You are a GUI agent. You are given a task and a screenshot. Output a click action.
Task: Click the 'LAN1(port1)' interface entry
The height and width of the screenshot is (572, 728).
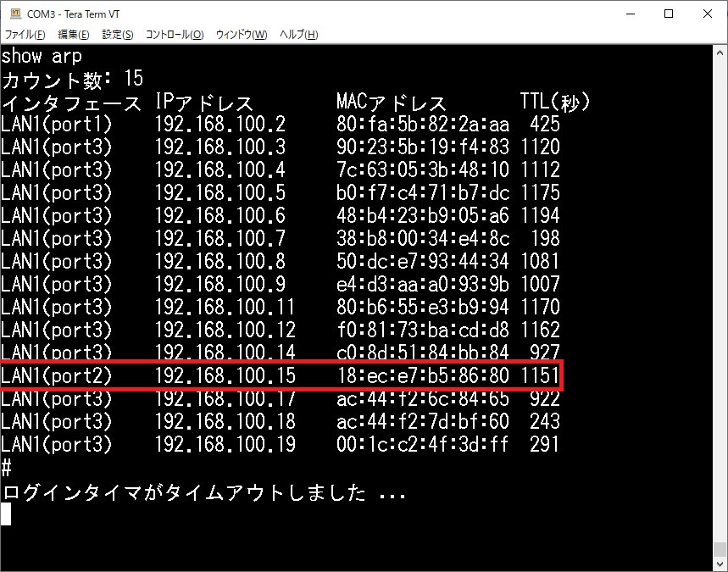(57, 125)
